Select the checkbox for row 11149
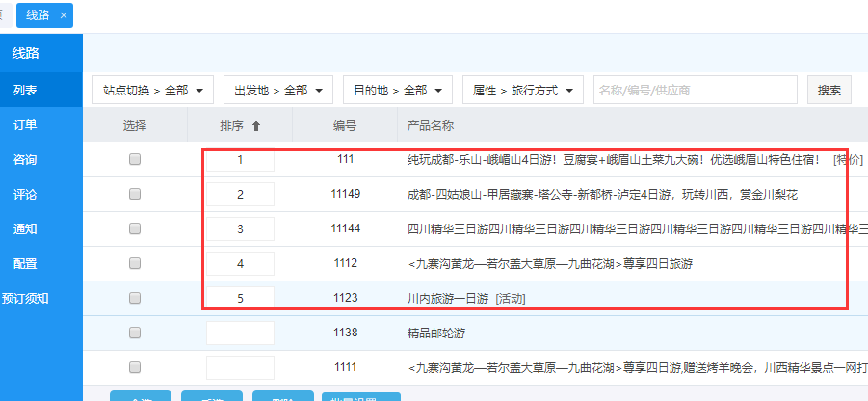 pyautogui.click(x=135, y=195)
